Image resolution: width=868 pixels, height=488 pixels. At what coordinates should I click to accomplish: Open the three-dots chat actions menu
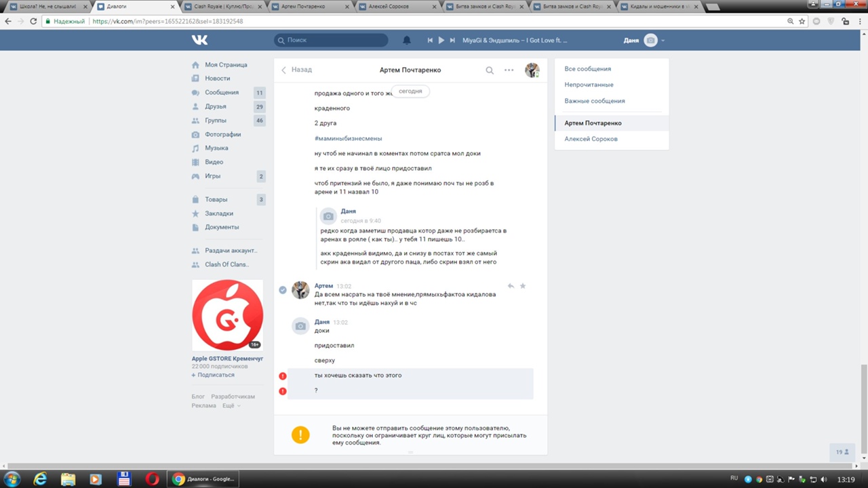pyautogui.click(x=509, y=70)
